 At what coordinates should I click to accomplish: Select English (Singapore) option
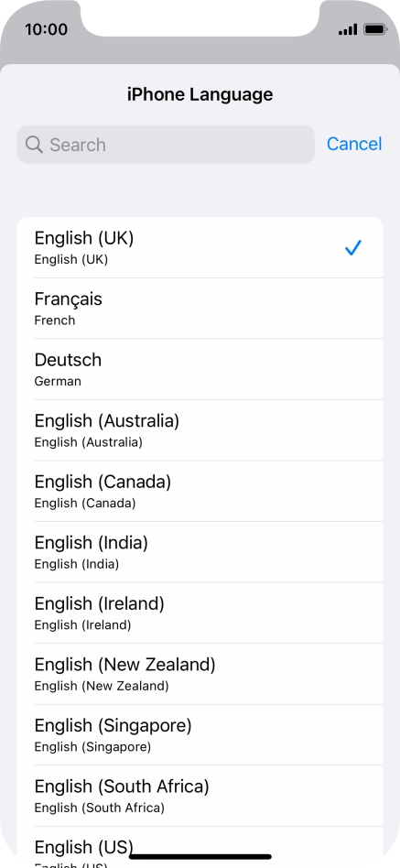(x=200, y=734)
